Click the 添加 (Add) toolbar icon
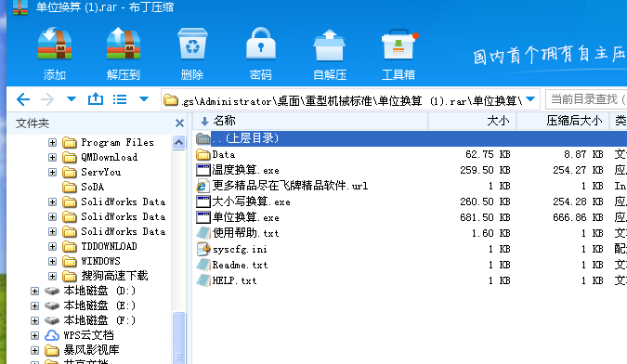 pos(55,44)
